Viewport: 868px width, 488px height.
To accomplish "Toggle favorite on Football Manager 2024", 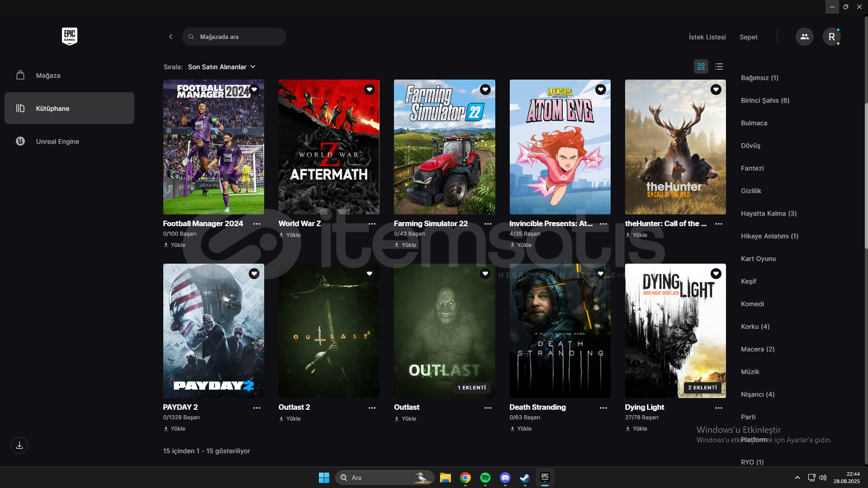I will [x=254, y=90].
